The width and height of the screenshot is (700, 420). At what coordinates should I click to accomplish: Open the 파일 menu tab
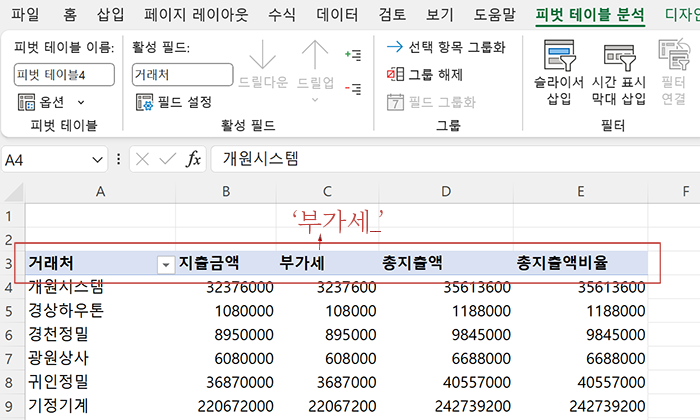(25, 15)
